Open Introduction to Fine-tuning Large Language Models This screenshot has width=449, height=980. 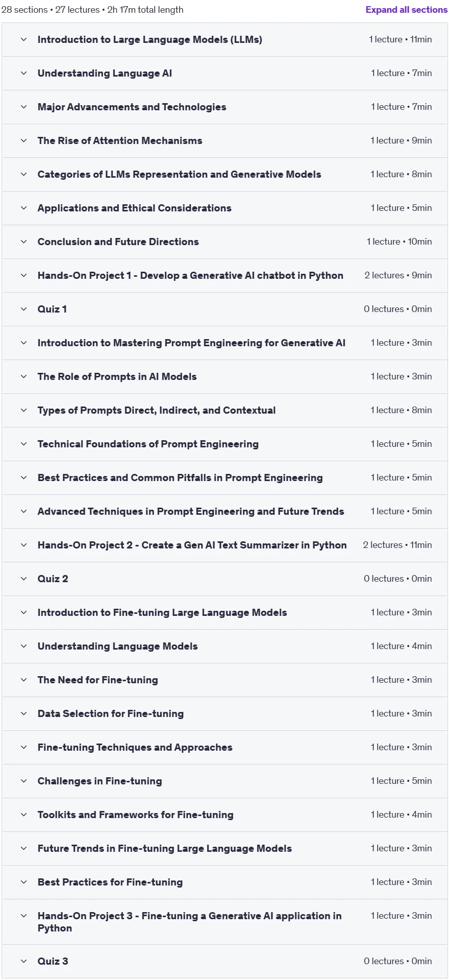(224, 612)
